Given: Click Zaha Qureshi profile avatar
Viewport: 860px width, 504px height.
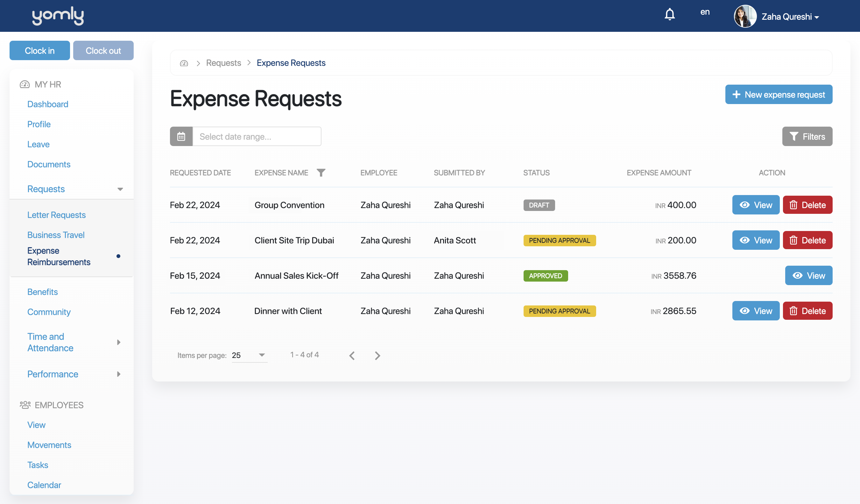Looking at the screenshot, I should coord(745,16).
